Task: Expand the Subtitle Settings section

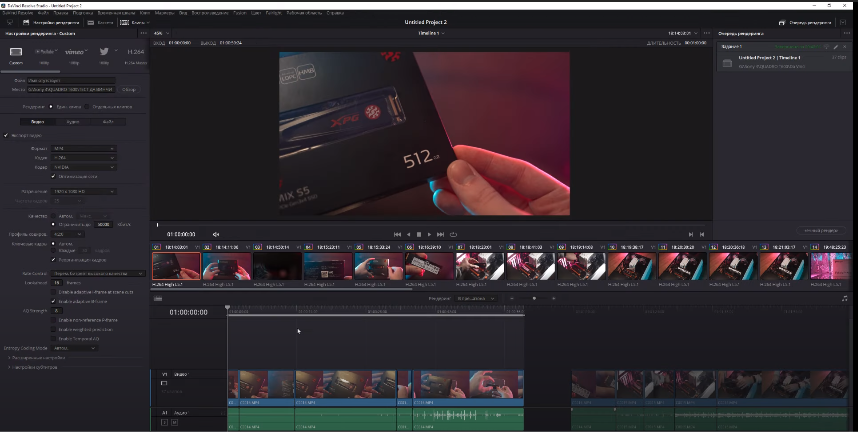Action: pyautogui.click(x=33, y=367)
